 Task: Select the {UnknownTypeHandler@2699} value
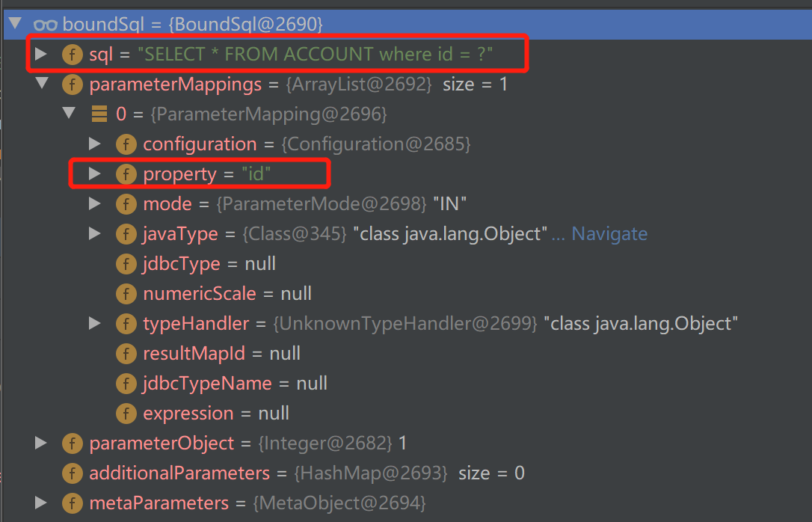click(405, 324)
